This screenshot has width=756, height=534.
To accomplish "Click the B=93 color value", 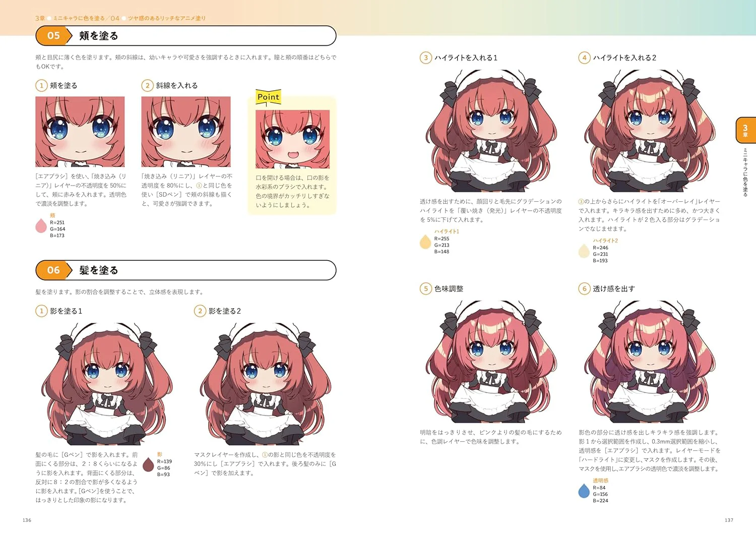I will coord(163,474).
